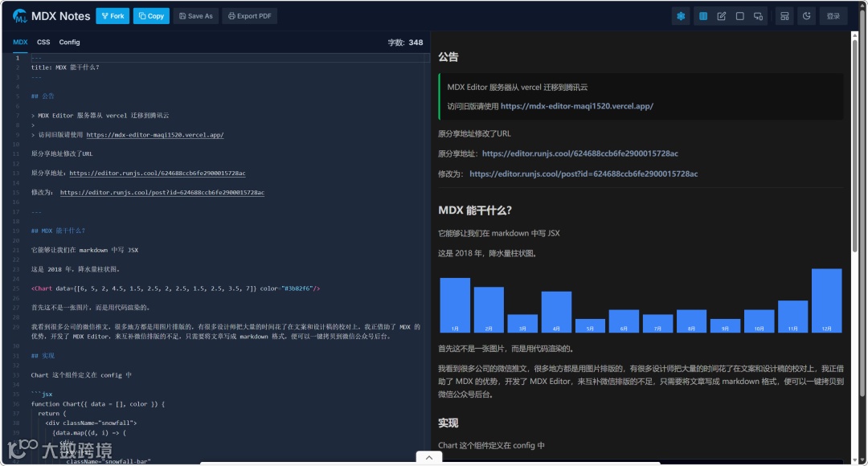The height and width of the screenshot is (466, 868).
Task: Click the 'MDX 能干什么?' preview heading
Action: (x=475, y=211)
